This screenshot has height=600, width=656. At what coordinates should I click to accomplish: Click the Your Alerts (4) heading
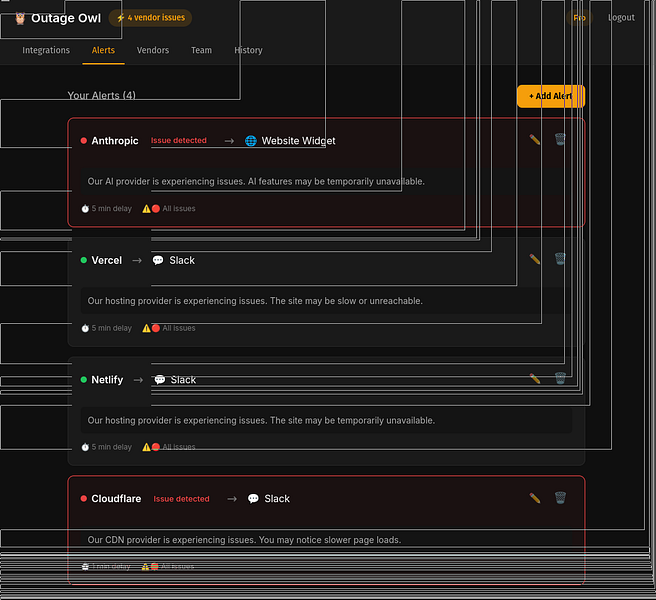101,95
